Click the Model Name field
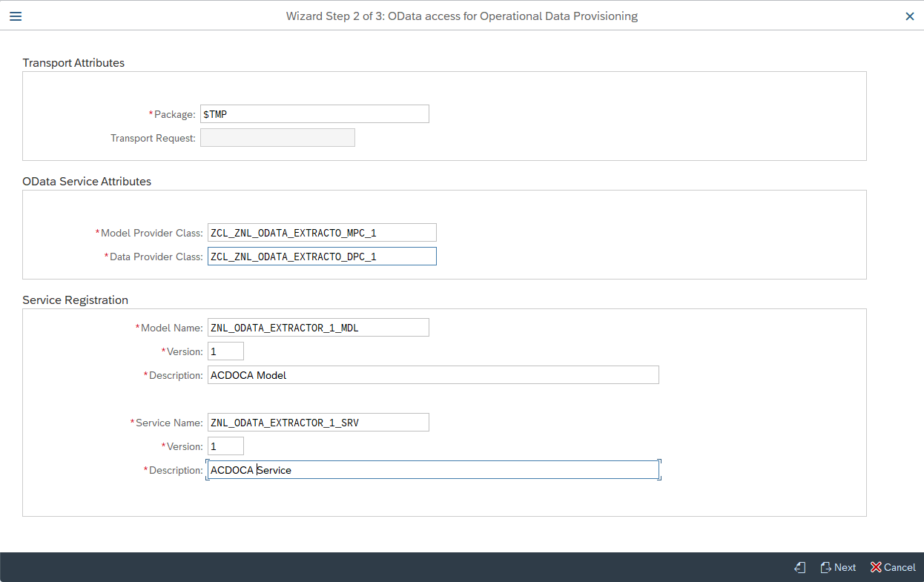 [x=318, y=327]
